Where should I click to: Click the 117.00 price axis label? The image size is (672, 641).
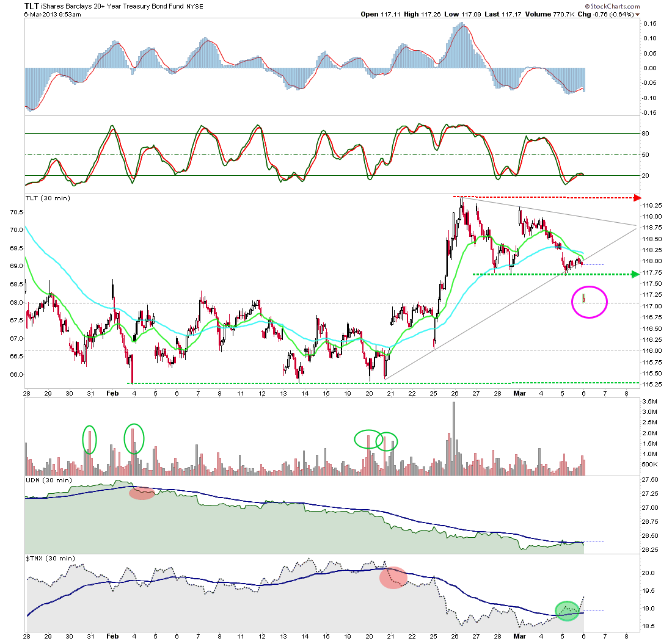click(x=652, y=306)
